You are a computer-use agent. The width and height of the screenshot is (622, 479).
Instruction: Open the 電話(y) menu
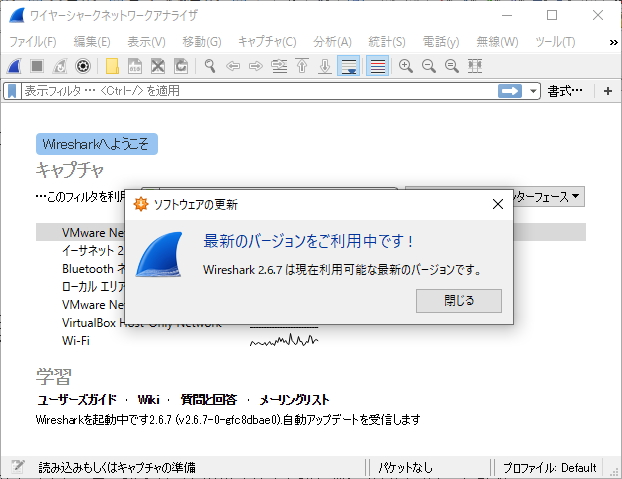441,42
